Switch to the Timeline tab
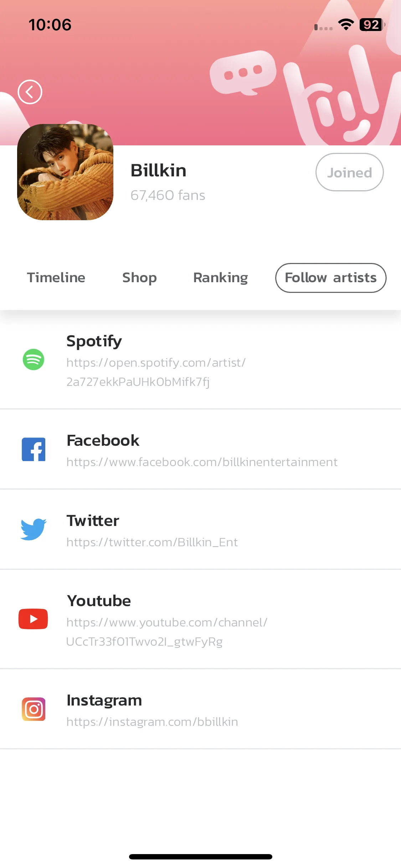The width and height of the screenshot is (401, 868). [56, 278]
